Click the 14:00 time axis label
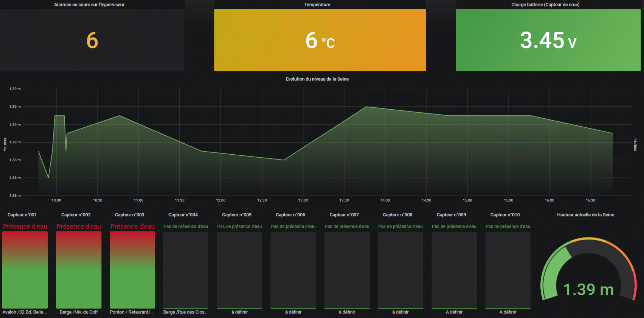Screen dimensions: 644x318 [x=385, y=200]
